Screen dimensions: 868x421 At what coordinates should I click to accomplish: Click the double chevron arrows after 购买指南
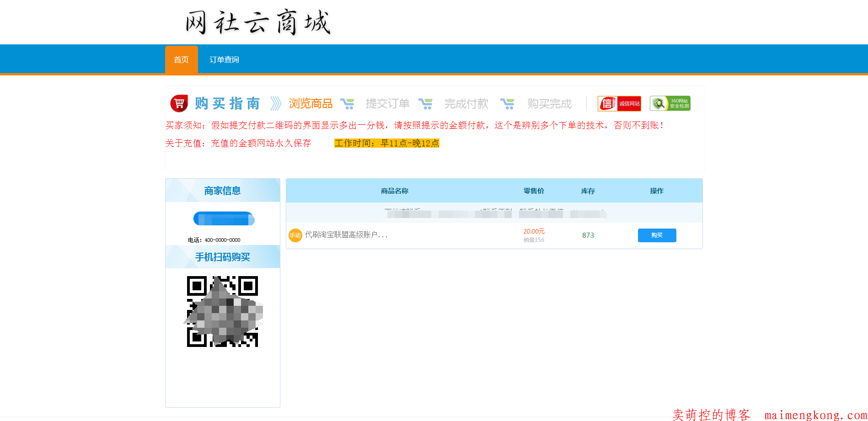point(275,104)
